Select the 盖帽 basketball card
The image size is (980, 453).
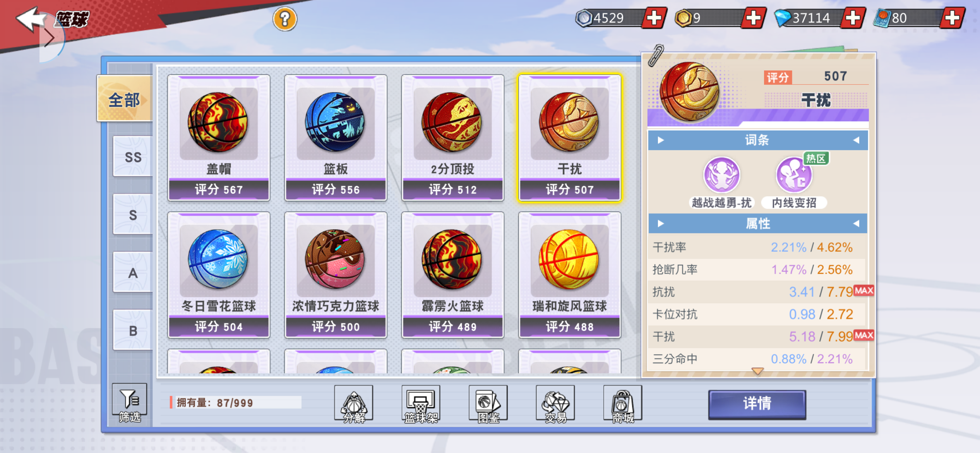[x=219, y=138]
